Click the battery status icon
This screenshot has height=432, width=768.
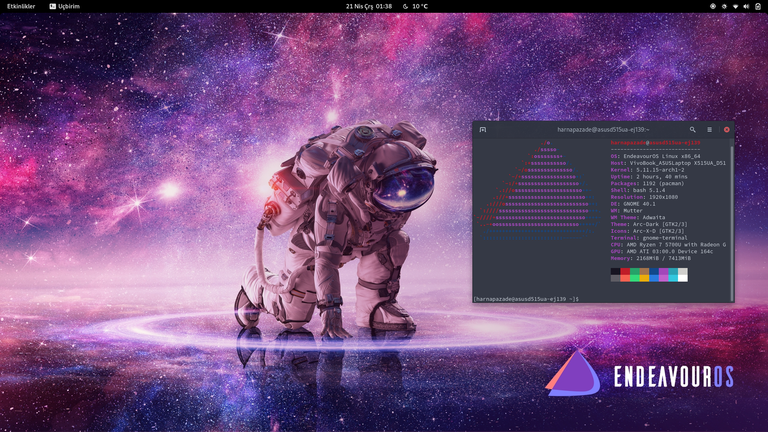pyautogui.click(x=758, y=6)
